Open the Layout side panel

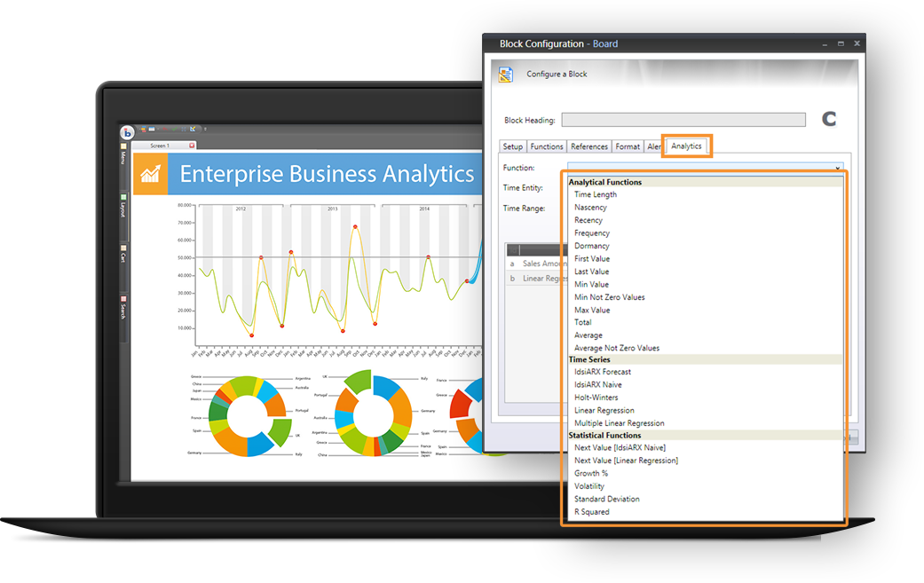point(123,207)
